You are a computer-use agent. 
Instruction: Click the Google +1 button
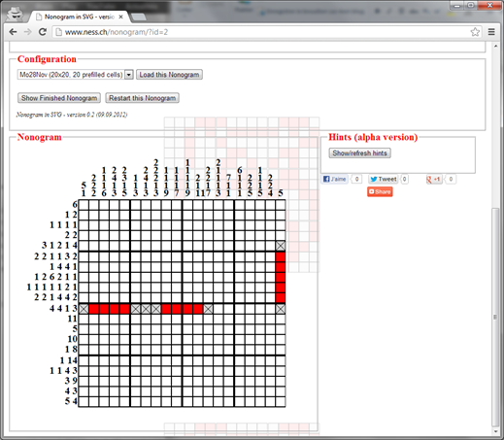[x=434, y=179]
